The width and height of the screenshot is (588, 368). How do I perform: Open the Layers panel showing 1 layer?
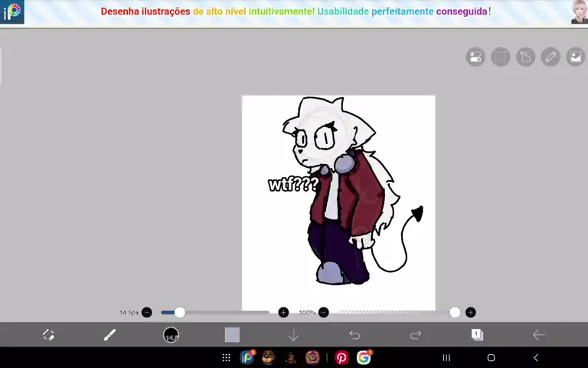477,334
